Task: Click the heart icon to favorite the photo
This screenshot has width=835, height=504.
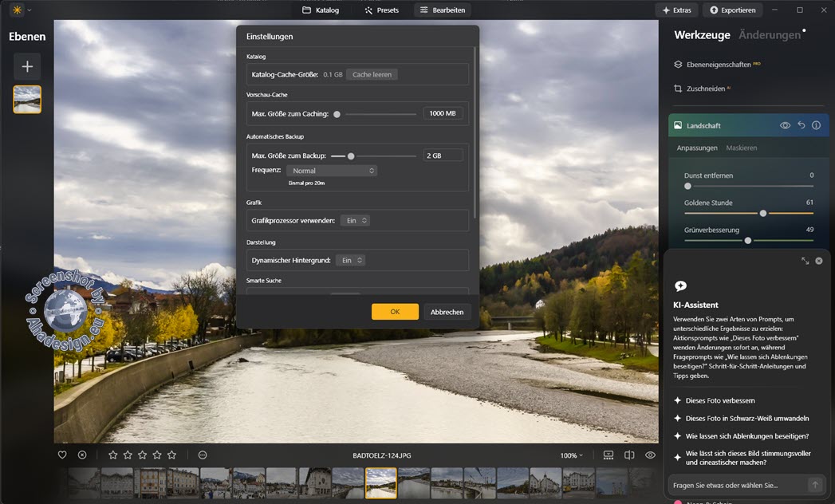Action: pyautogui.click(x=61, y=455)
